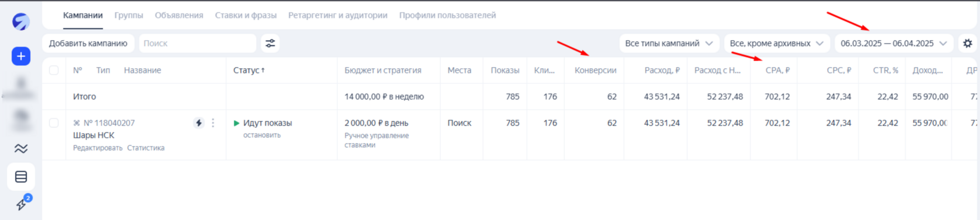Sort by Показы column header
Image resolution: width=980 pixels, height=220 pixels.
505,70
